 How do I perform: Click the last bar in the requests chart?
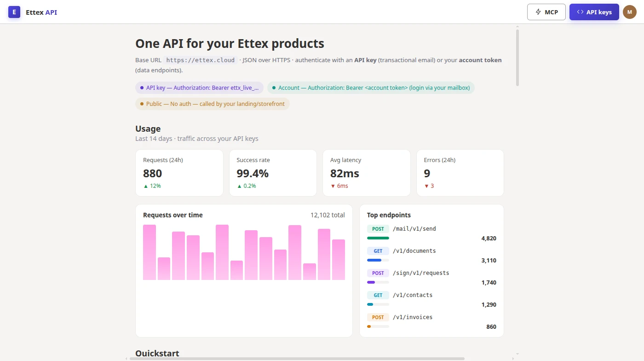tap(339, 260)
